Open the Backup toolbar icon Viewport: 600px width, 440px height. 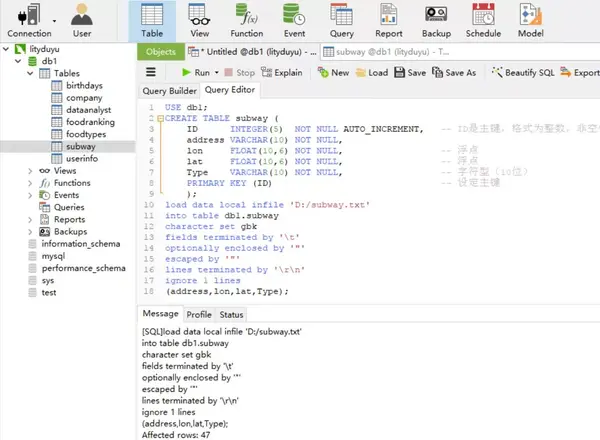[436, 21]
